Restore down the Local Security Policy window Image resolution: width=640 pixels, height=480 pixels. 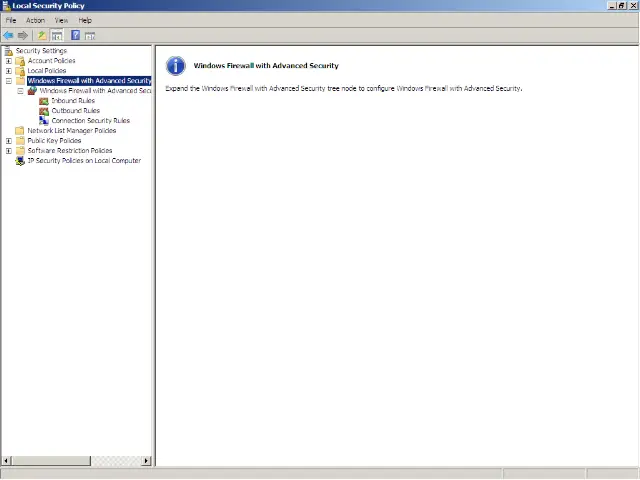622,6
